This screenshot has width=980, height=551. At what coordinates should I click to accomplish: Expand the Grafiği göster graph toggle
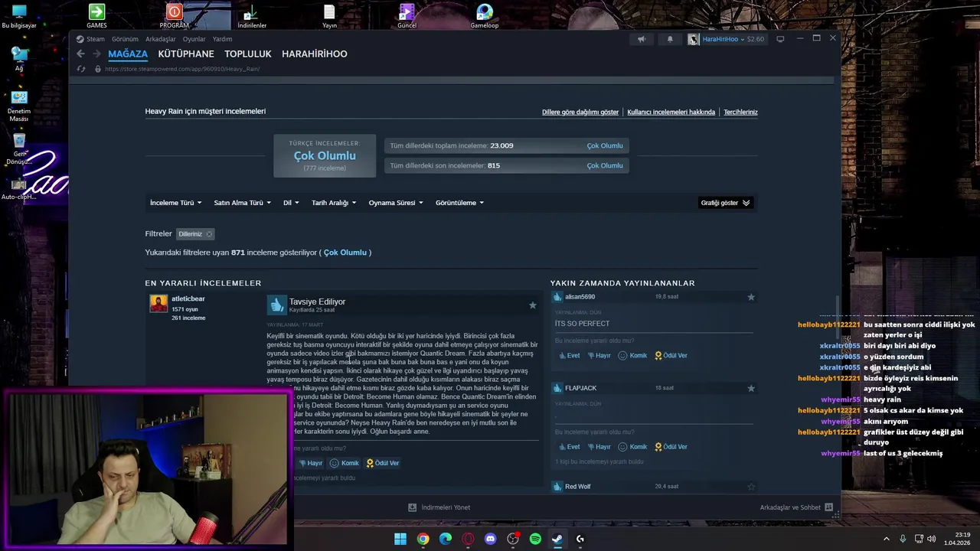tap(725, 203)
